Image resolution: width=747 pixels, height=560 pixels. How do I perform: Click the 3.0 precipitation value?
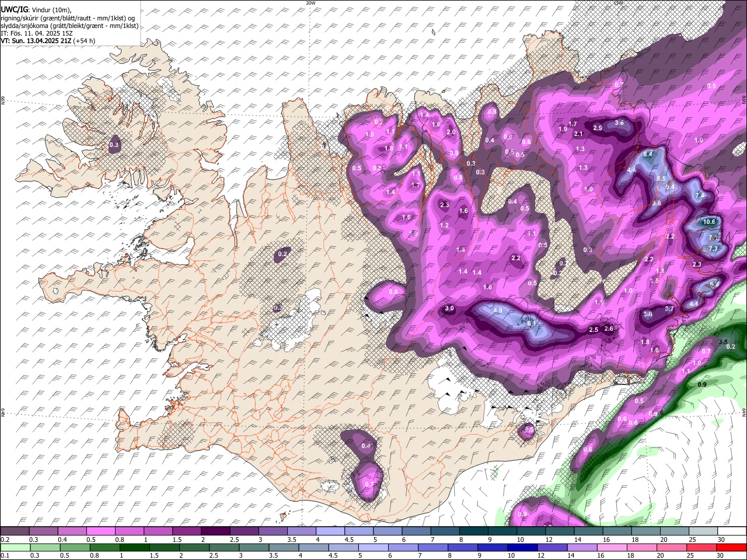tap(449, 309)
